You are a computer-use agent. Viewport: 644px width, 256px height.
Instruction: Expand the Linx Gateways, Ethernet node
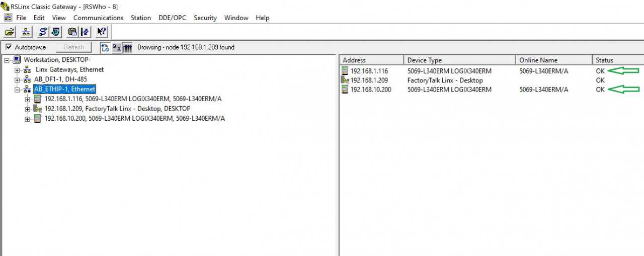point(17,70)
